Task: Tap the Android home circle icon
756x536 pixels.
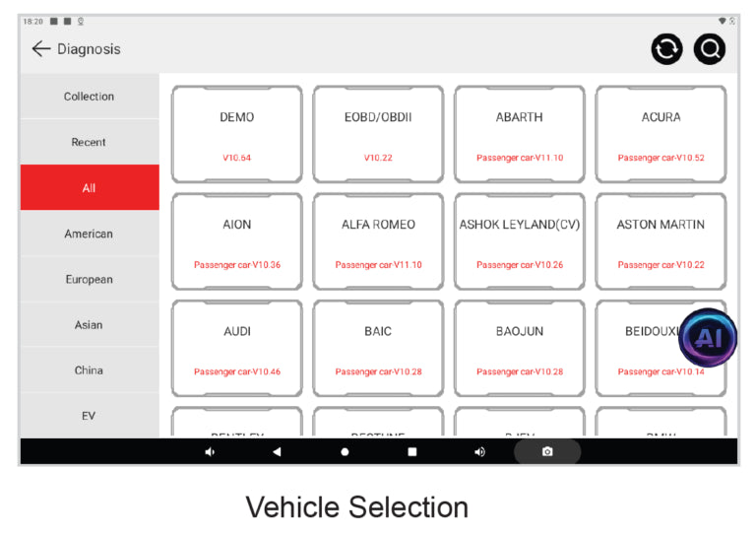Action: pos(345,452)
